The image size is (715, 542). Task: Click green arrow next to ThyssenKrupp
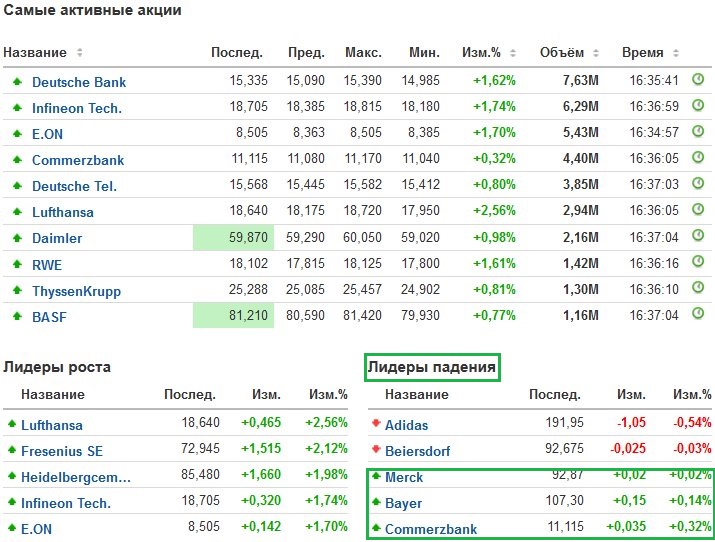17,290
